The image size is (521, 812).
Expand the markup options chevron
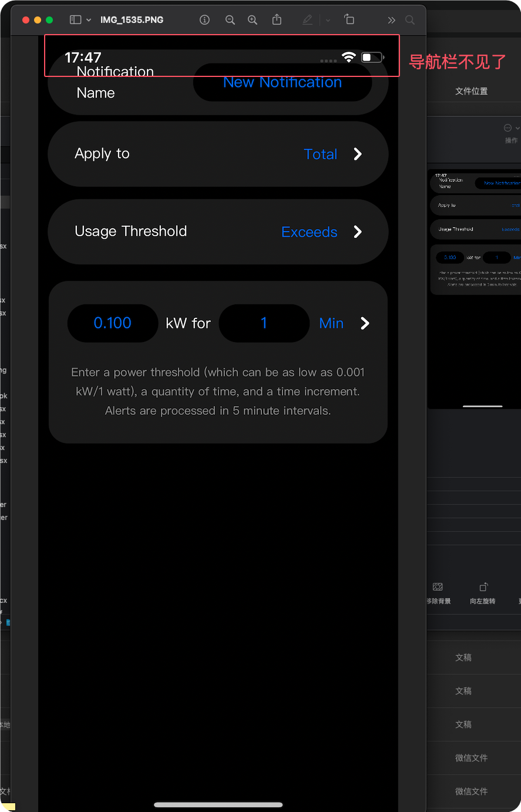coord(328,20)
